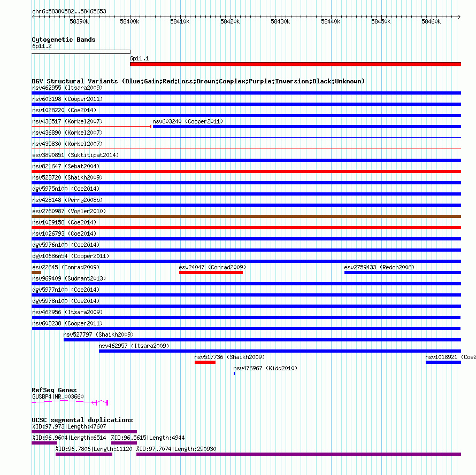Viewport: 476px width, 475px height.
Task: Click the blue gain bar under esv2759433
Action: (x=403, y=272)
